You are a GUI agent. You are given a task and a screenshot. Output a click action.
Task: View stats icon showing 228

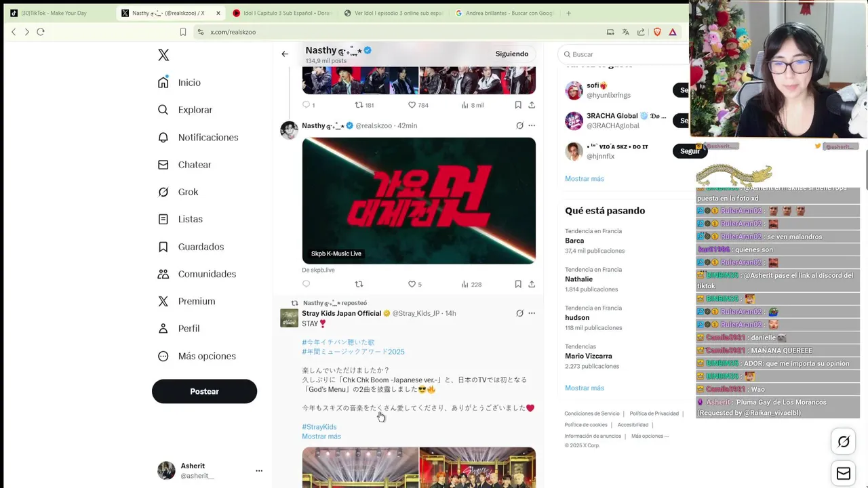tap(465, 284)
